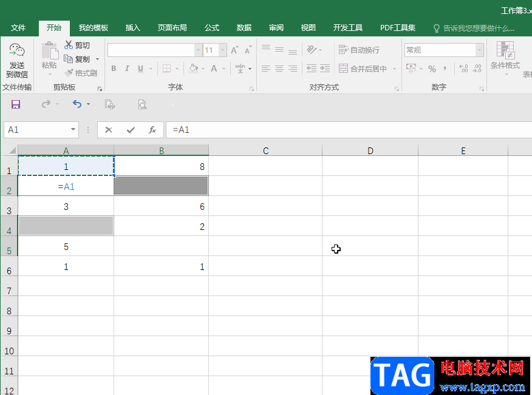Viewport: 532px width, 395px height.
Task: Cancel formula entry with X
Action: (x=109, y=130)
